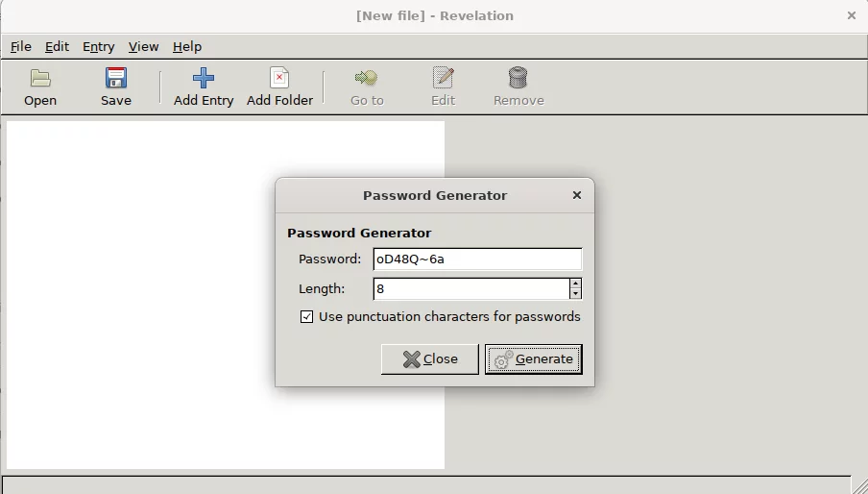
Task: Dismiss the Password Generator dialog with X
Action: coord(577,195)
